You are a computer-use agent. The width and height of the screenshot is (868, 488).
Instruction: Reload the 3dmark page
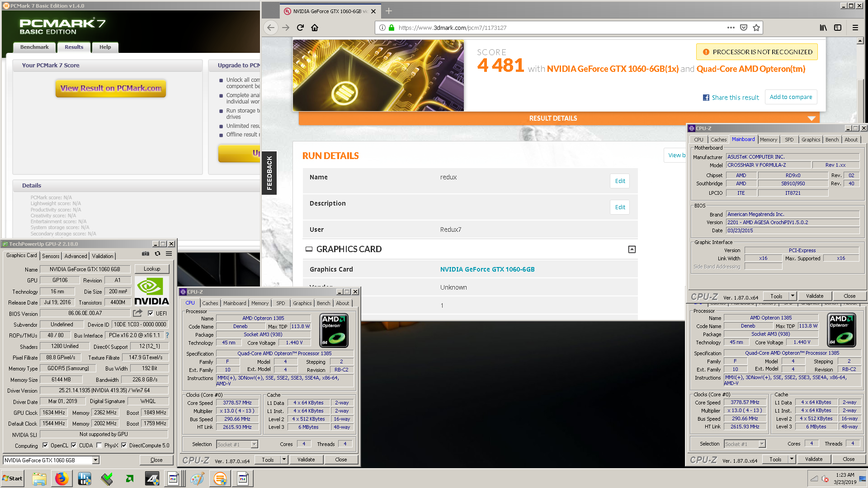click(300, 28)
